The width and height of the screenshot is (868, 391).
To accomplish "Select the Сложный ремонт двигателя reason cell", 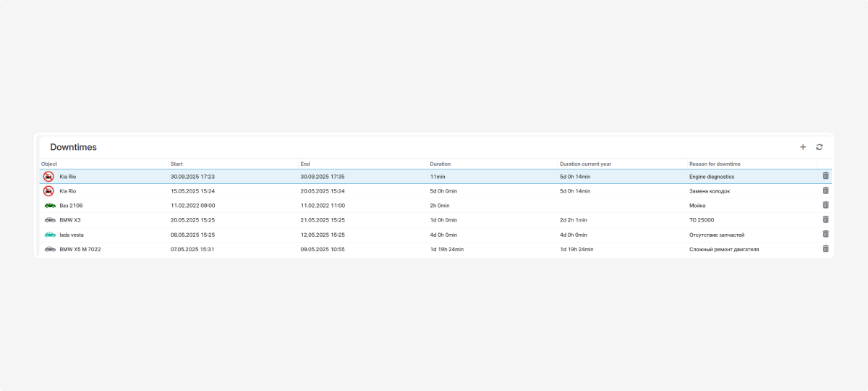I will 723,249.
